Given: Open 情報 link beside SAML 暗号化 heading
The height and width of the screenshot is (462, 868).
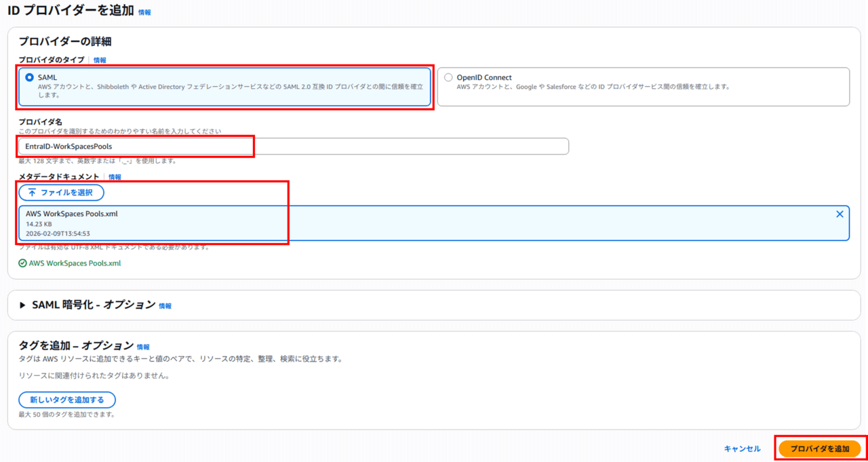Looking at the screenshot, I should (165, 306).
